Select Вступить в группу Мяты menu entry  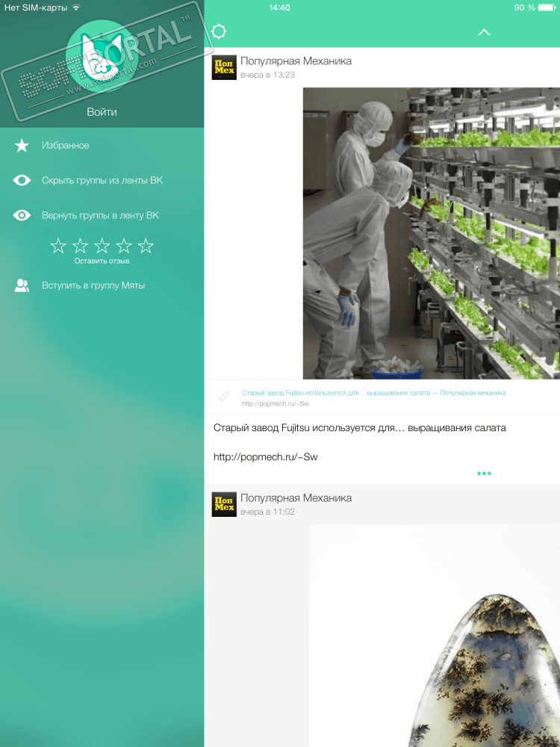coord(102,285)
